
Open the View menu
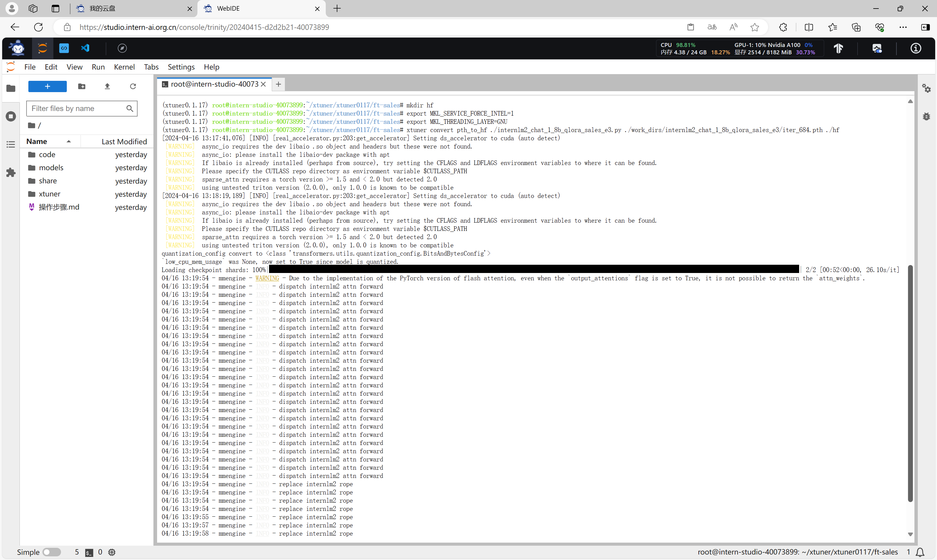[74, 67]
